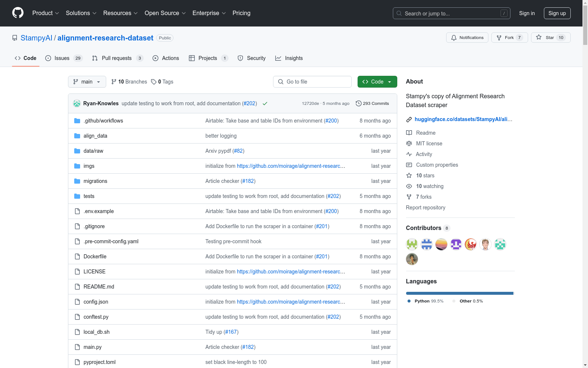Screen dimensions: 588x368
Task: Click the repository icon beside StampyAI
Action: 15,38
